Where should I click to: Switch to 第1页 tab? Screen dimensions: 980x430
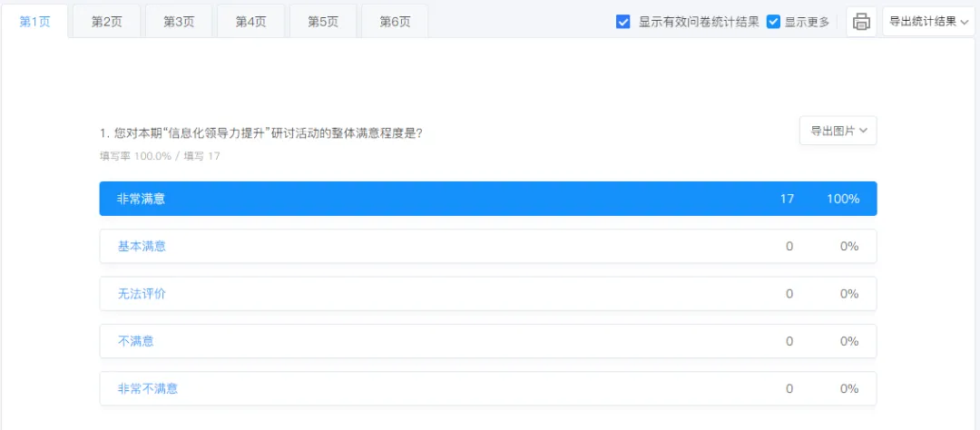coord(34,22)
